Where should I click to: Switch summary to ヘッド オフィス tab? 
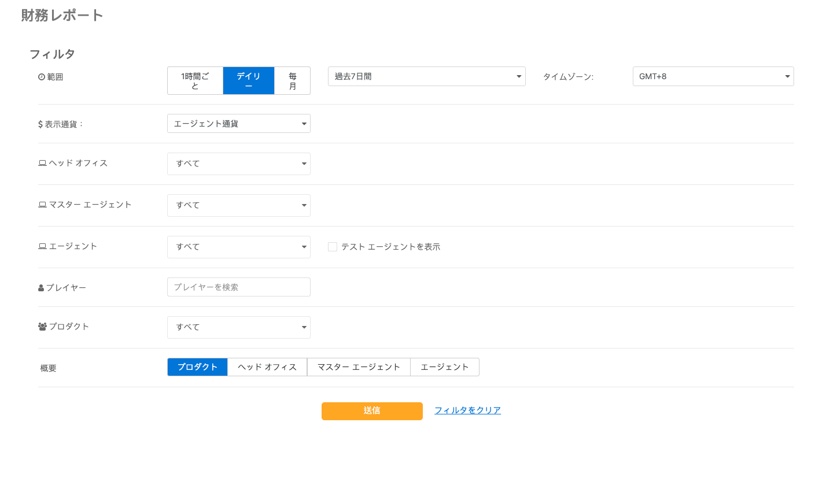point(267,367)
